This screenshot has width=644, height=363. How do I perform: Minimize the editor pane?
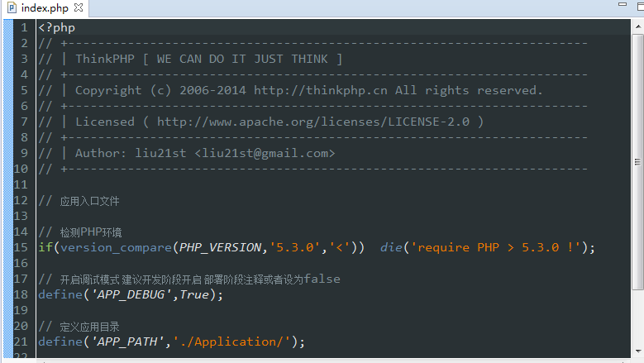click(623, 4)
